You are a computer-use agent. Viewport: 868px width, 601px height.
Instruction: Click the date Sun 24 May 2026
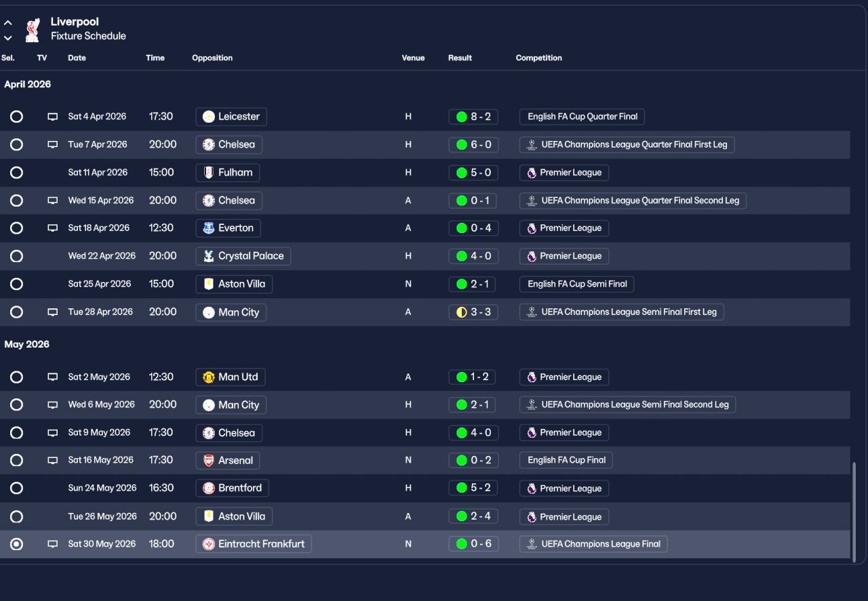[x=102, y=489]
